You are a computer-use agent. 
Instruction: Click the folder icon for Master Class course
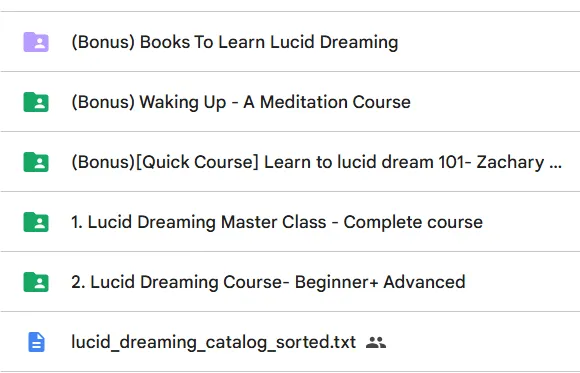[36, 222]
